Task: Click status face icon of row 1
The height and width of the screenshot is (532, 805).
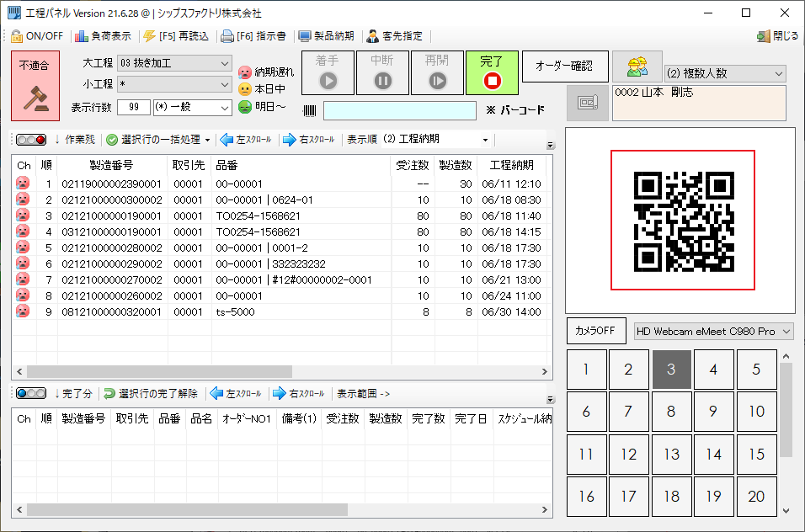Action: 23,184
